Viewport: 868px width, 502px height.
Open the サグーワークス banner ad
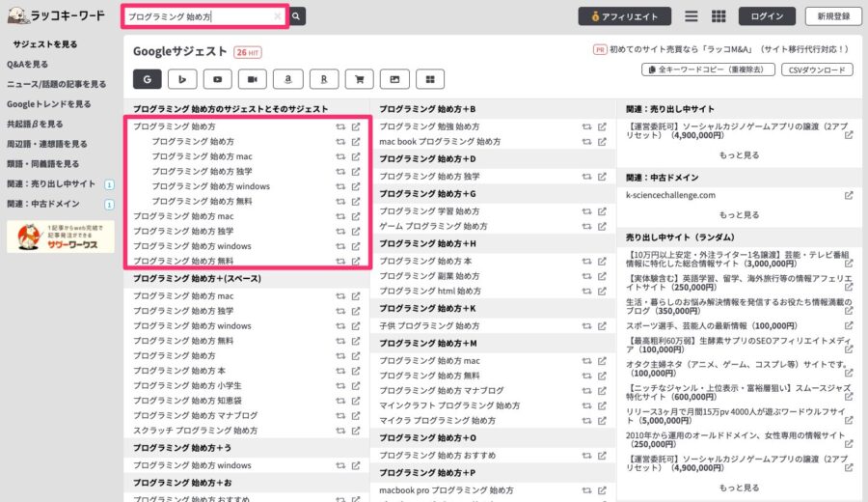click(61, 237)
